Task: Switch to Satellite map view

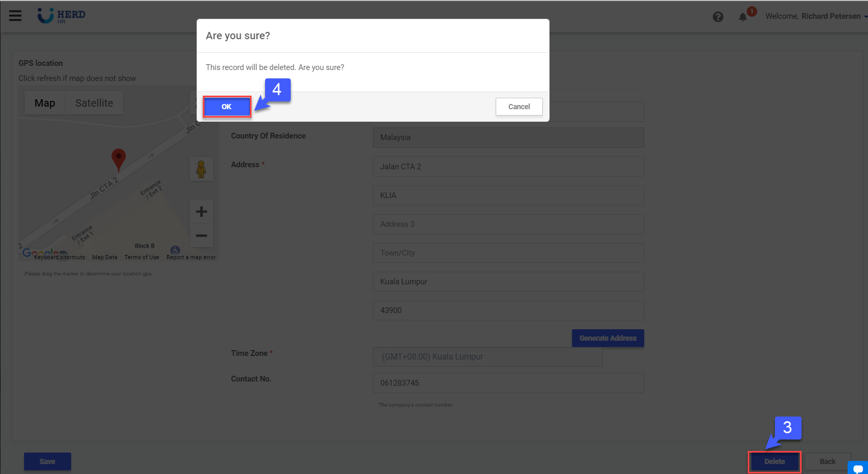Action: [x=94, y=103]
